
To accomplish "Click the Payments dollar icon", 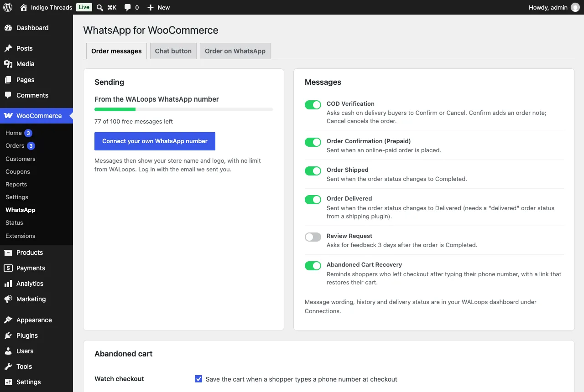I will point(8,268).
